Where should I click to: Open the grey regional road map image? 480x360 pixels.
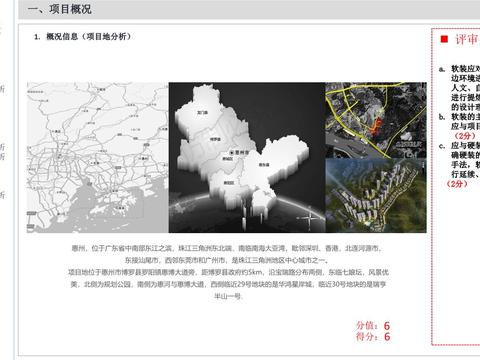coord(98,157)
